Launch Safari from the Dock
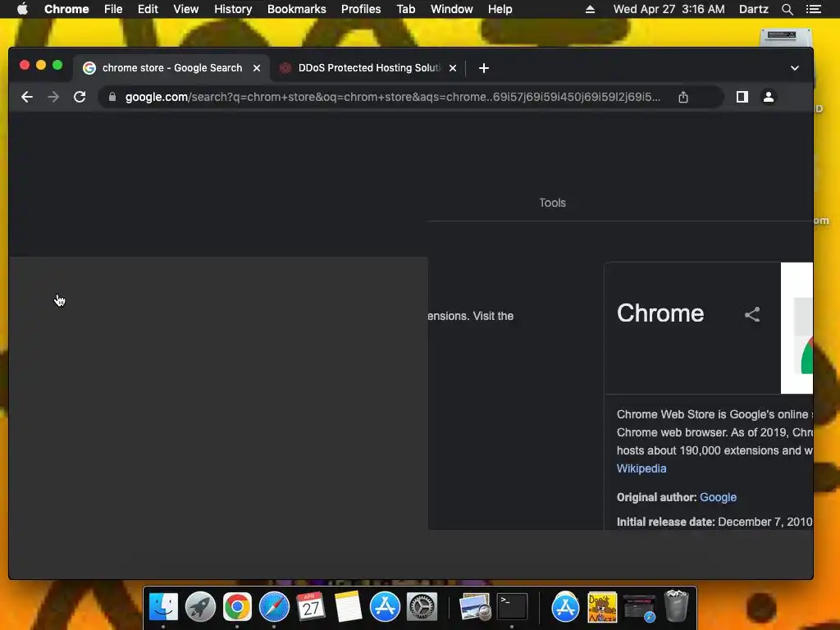 [274, 607]
